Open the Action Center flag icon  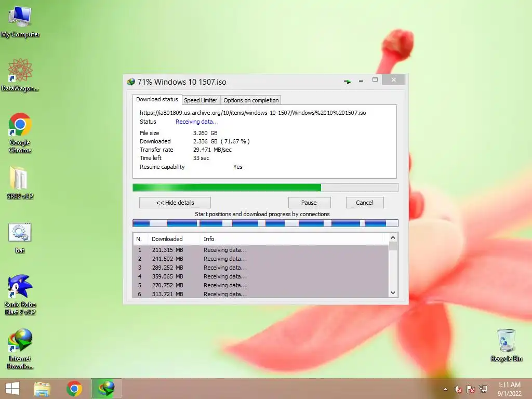click(x=471, y=389)
